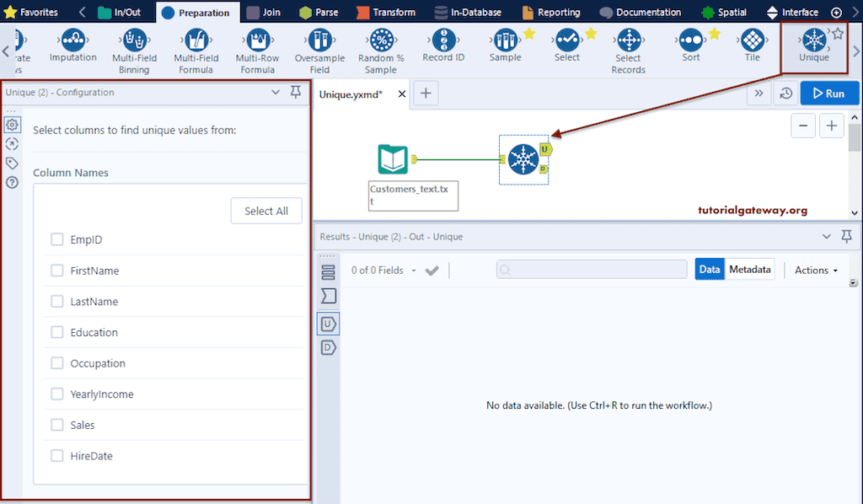
Task: Select the Imputation tool icon
Action: pyautogui.click(x=73, y=40)
